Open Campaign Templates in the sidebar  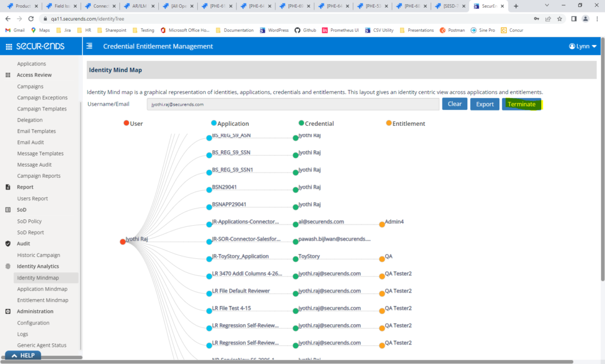pos(42,109)
